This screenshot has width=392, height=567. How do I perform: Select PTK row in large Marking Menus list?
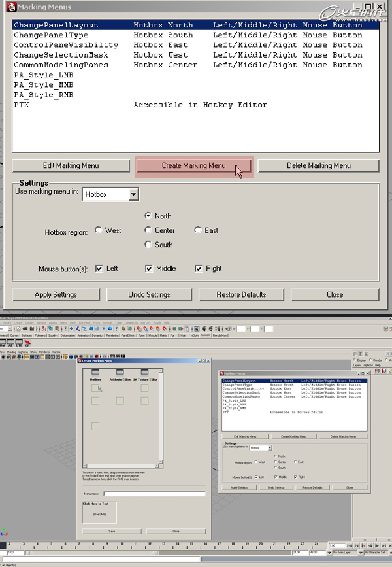195,105
